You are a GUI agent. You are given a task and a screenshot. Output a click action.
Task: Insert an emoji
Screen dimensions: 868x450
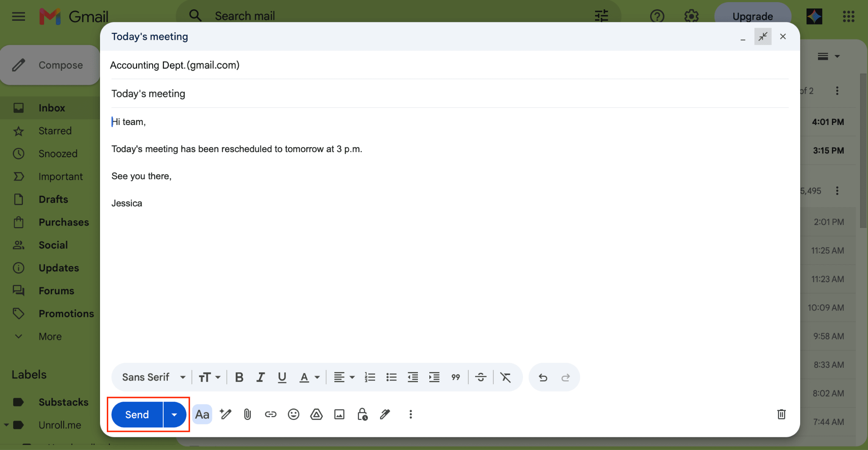pyautogui.click(x=293, y=414)
